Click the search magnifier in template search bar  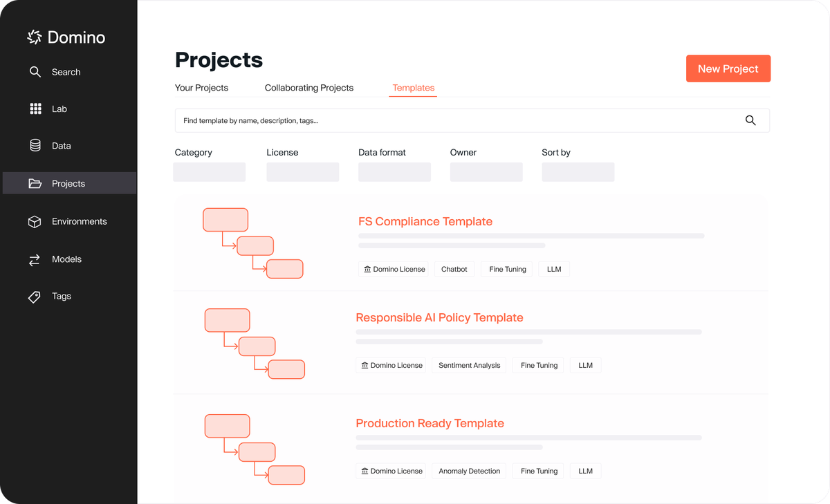point(750,120)
